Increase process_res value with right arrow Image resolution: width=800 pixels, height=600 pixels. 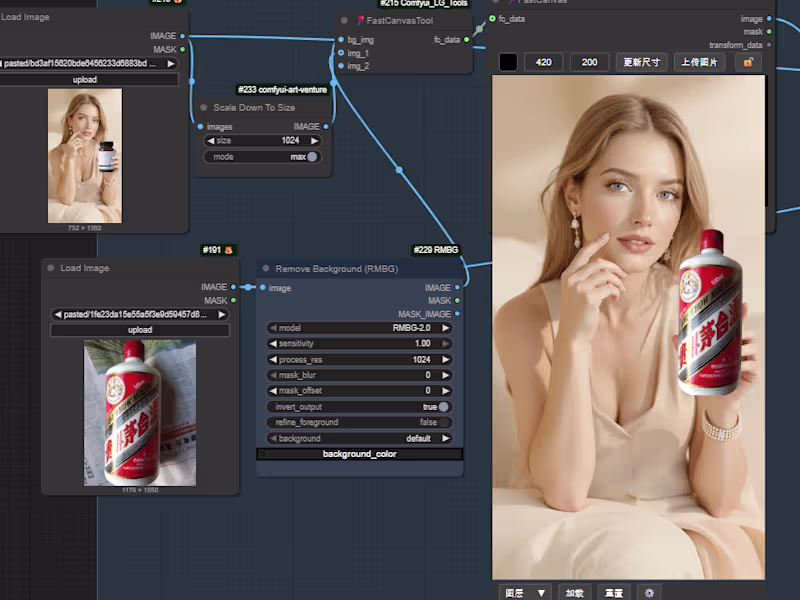point(446,359)
